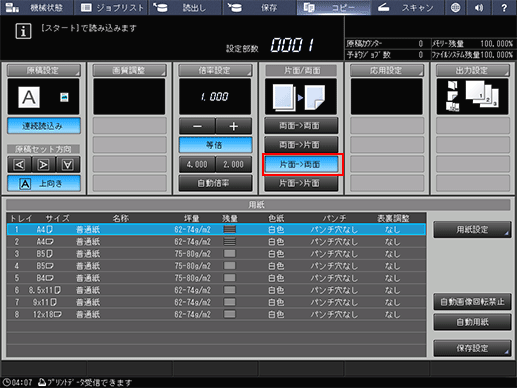Select tray 1 A4 paper row
This screenshot has height=388, width=517.
(216, 230)
